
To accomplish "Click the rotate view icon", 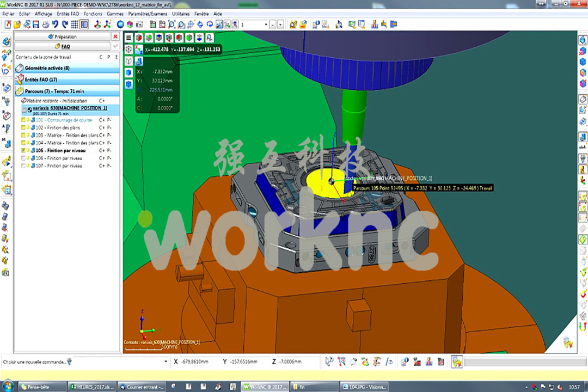I will (x=210, y=24).
